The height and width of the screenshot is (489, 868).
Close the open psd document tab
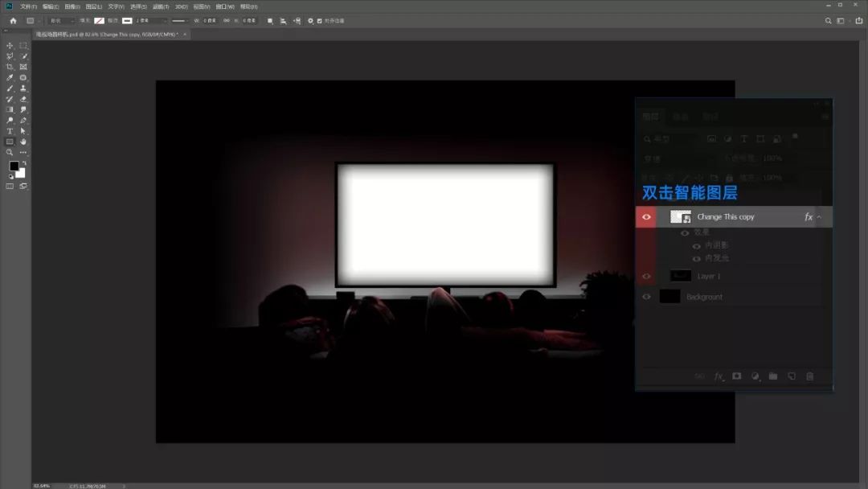tap(185, 35)
